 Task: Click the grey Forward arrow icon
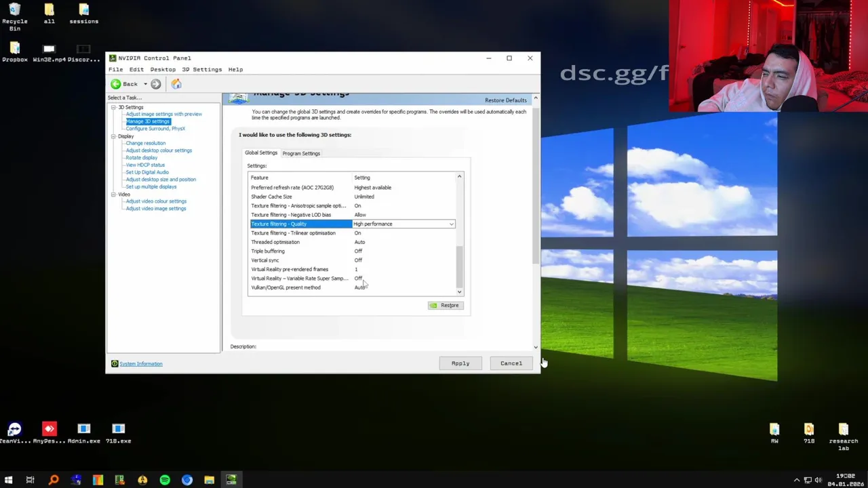pyautogui.click(x=156, y=84)
